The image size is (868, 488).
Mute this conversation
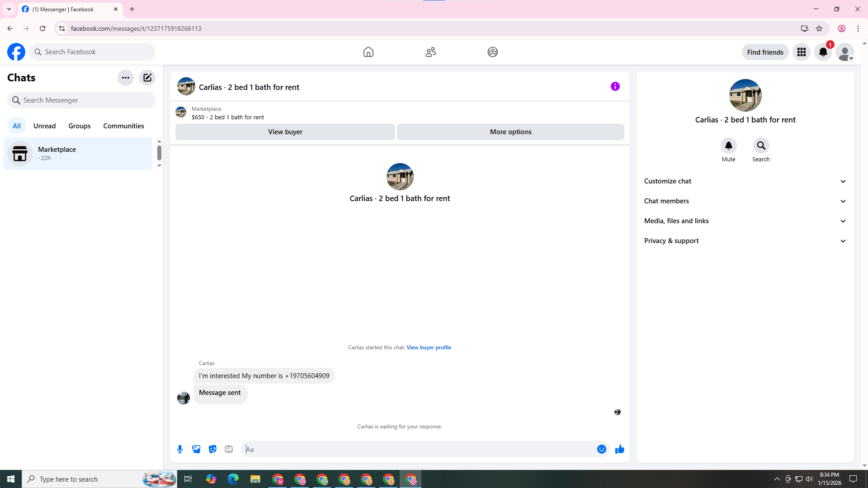click(728, 146)
